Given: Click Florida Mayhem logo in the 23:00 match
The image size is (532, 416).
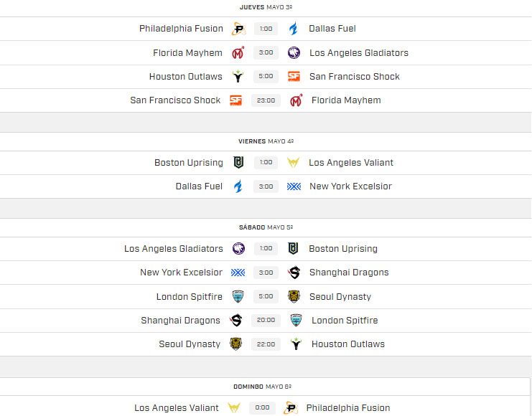Looking at the screenshot, I should pos(296,100).
